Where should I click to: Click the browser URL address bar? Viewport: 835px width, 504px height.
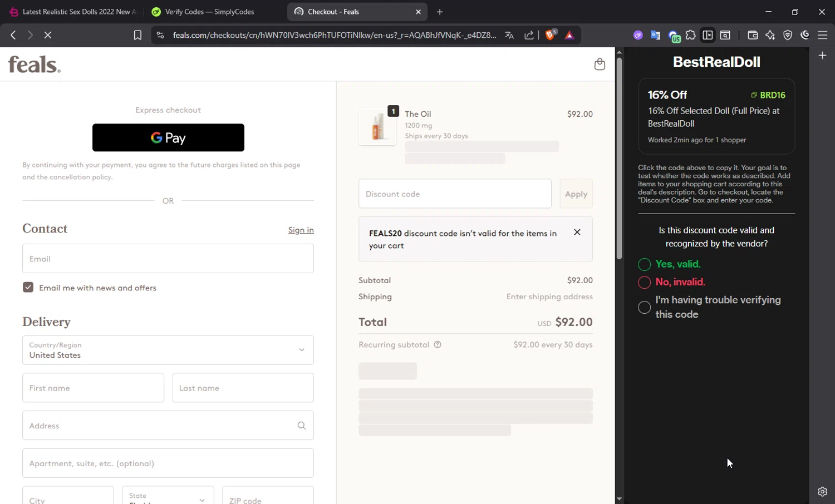point(334,35)
